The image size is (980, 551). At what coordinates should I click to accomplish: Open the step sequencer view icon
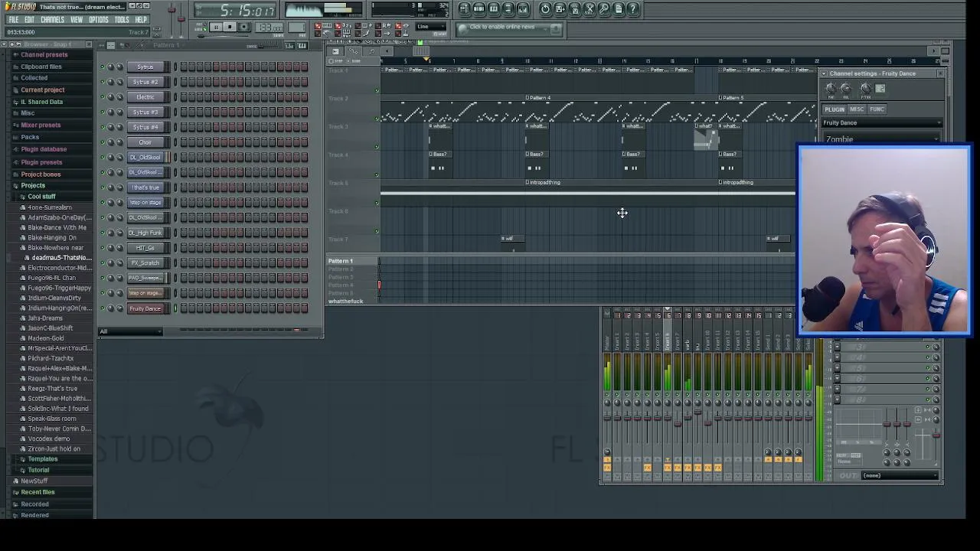click(479, 8)
